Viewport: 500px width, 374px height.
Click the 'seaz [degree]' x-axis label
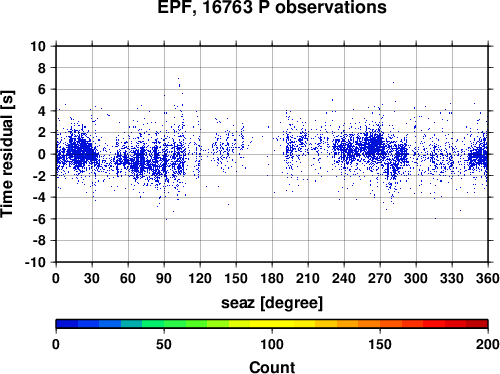click(x=272, y=303)
